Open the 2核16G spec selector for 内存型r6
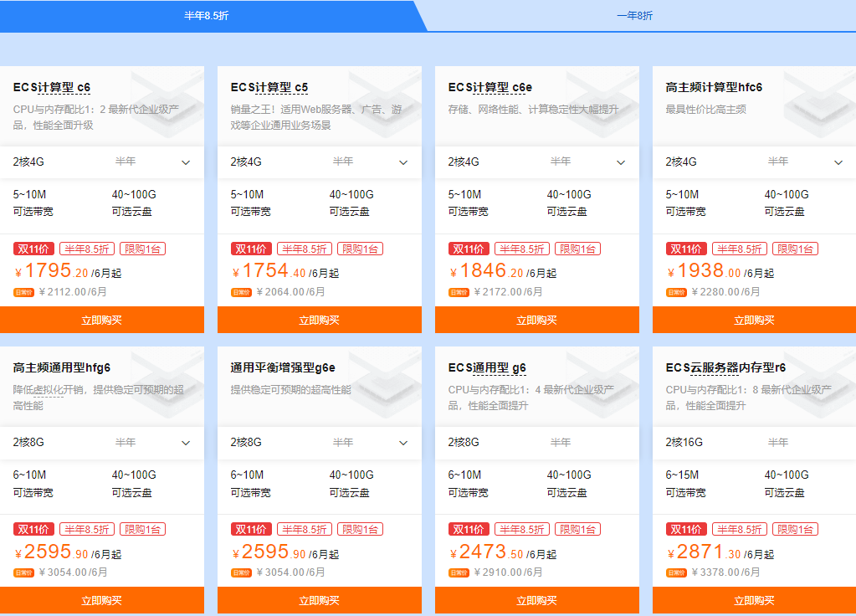The width and height of the screenshot is (856, 616). pos(755,443)
